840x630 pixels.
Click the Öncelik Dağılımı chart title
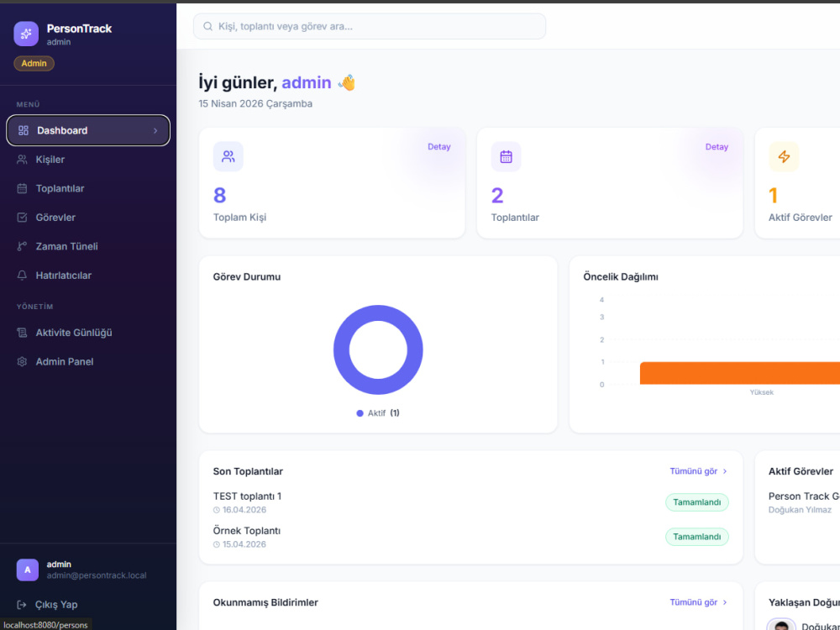[621, 276]
